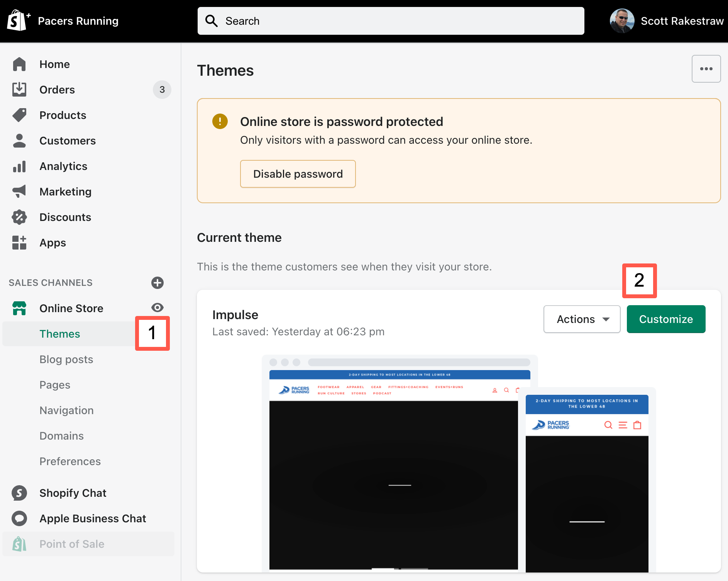Click the Apple Business Chat bubble icon
This screenshot has height=581, width=728.
pyautogui.click(x=19, y=518)
